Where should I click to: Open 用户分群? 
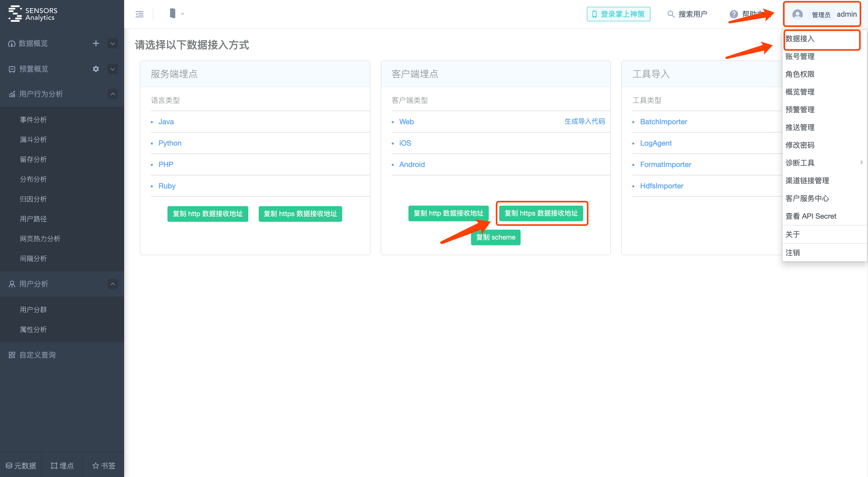pyautogui.click(x=33, y=310)
